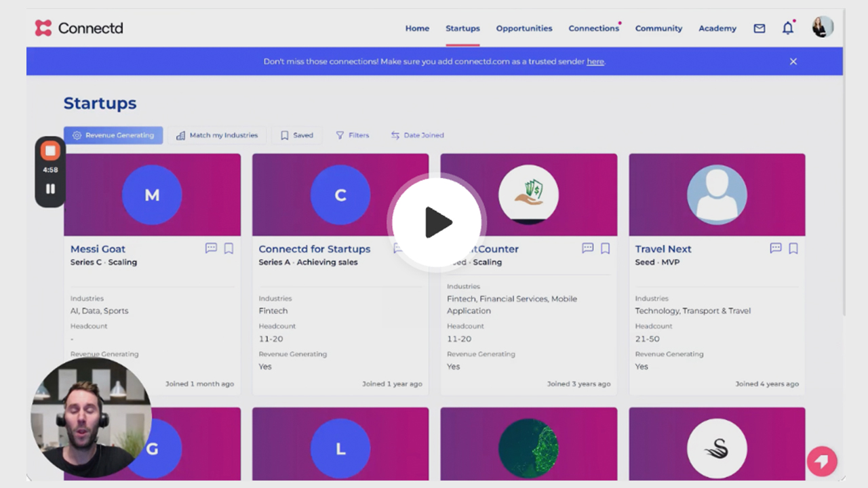Change Date Joined sorting

417,135
